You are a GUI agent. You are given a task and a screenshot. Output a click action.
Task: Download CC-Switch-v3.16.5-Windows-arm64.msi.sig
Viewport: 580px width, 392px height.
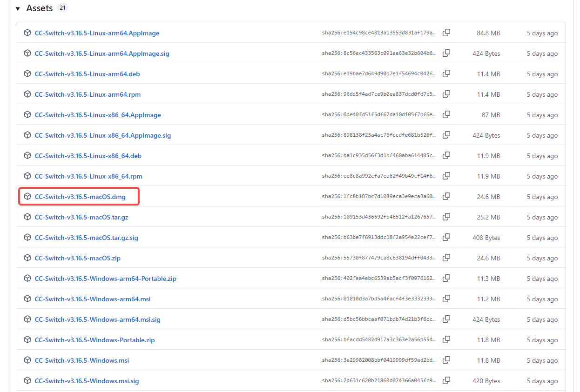(97, 319)
